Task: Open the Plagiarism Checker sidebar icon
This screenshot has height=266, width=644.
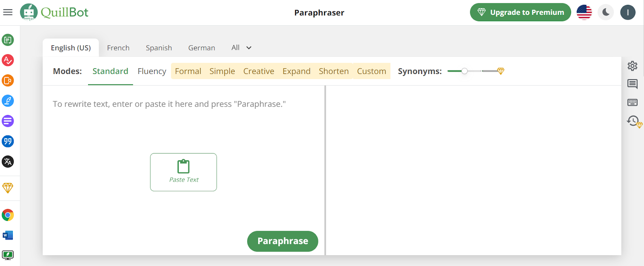Action: coord(8,80)
